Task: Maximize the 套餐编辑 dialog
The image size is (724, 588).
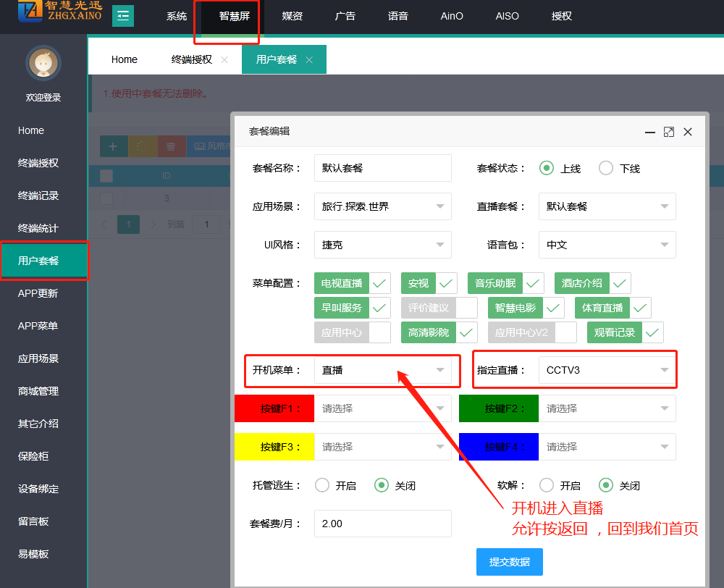Action: pyautogui.click(x=669, y=132)
